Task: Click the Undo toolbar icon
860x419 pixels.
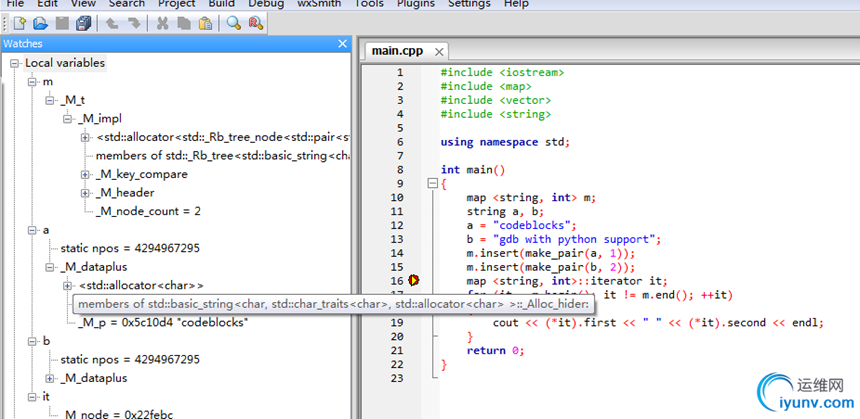Action: [x=112, y=23]
